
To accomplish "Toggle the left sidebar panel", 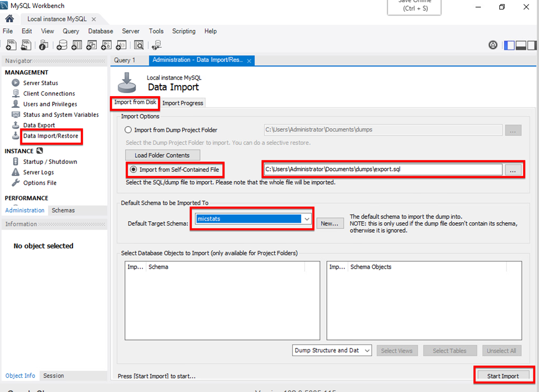I will click(x=509, y=45).
